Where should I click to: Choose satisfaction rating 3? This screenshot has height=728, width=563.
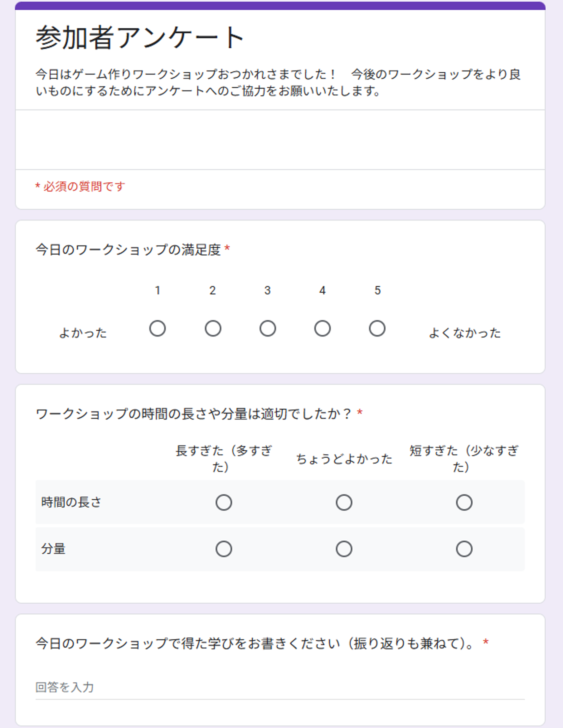(x=268, y=328)
